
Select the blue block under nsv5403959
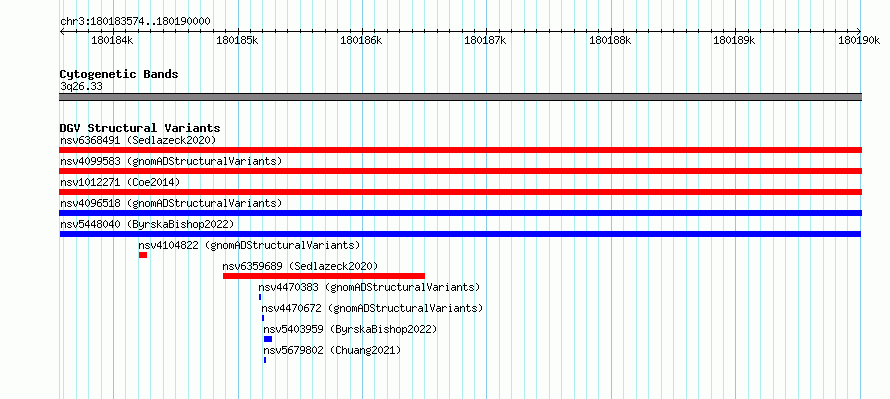268,339
